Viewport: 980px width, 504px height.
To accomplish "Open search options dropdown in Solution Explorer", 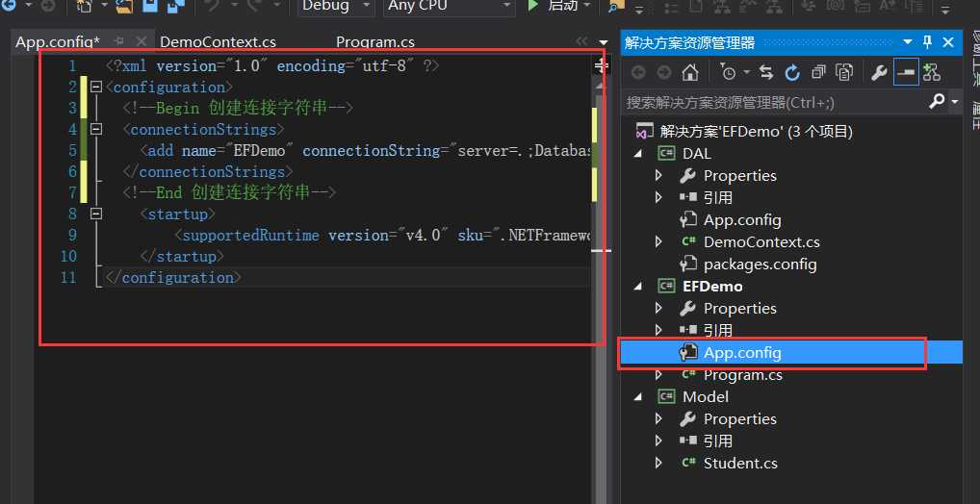I will [x=954, y=101].
